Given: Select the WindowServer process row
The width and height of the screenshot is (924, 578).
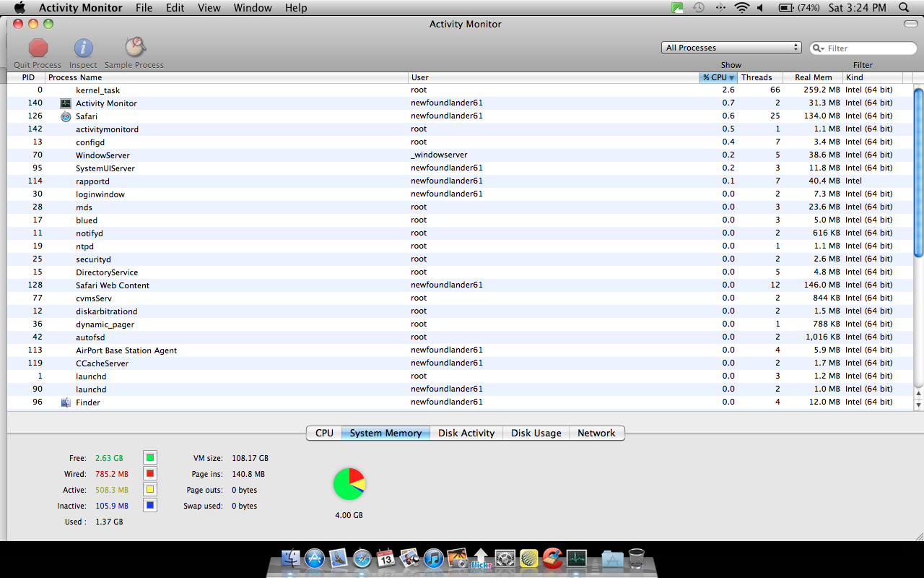Looking at the screenshot, I should click(x=461, y=155).
